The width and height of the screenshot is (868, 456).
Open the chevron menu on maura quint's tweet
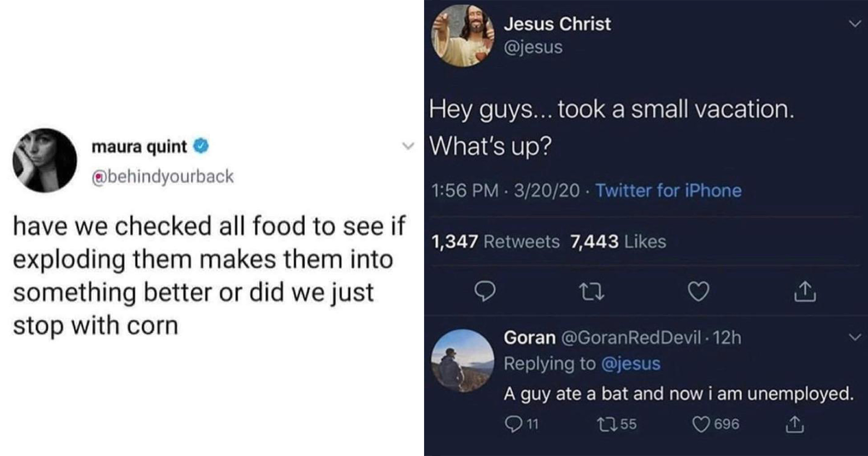point(408,146)
